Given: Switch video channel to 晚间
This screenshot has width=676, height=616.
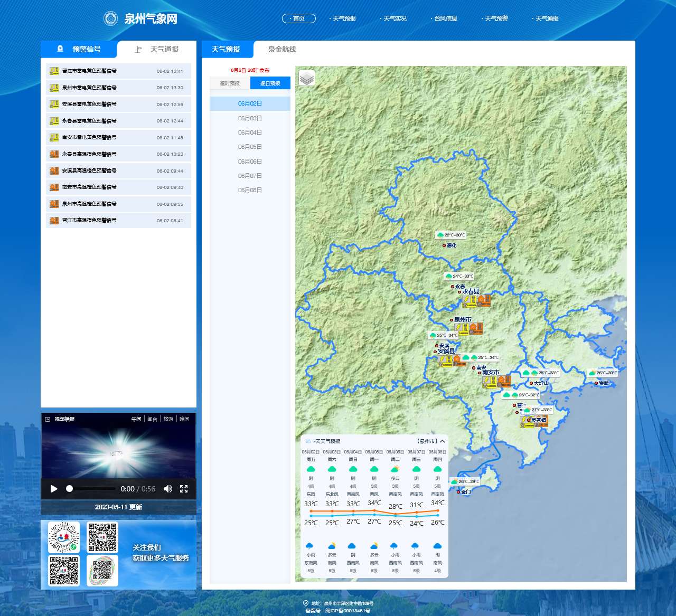Looking at the screenshot, I should 184,419.
